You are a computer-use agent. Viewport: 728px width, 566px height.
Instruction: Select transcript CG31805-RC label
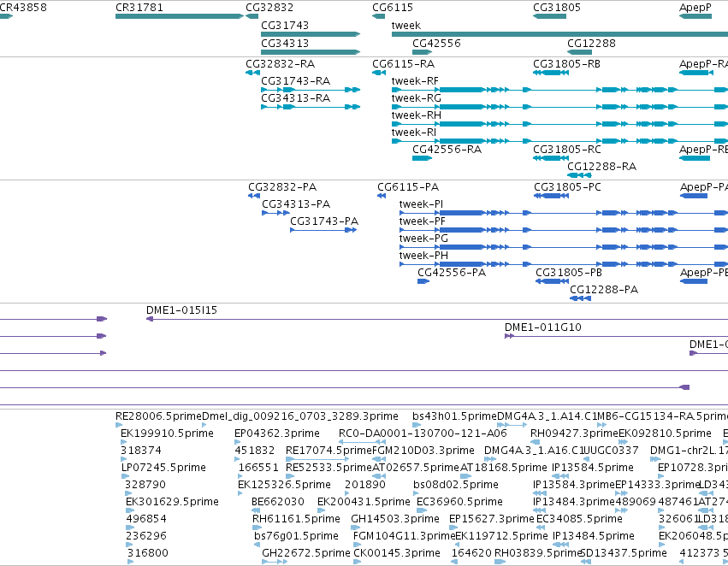tap(567, 150)
